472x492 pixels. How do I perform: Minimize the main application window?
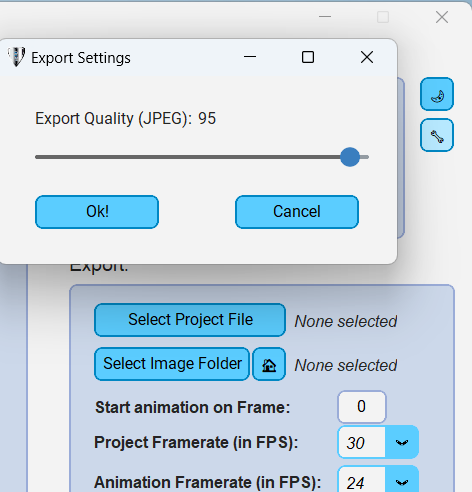(x=325, y=16)
